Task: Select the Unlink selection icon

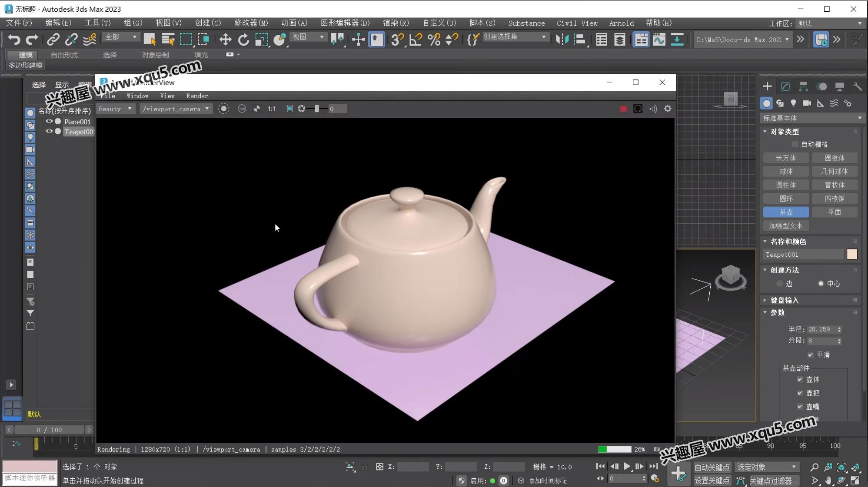Action: click(x=71, y=40)
